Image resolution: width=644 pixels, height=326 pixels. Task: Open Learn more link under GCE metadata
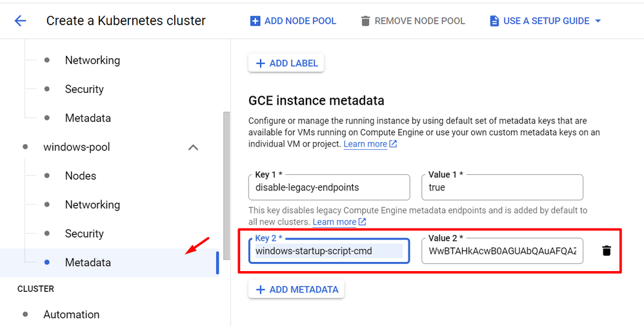(370, 144)
